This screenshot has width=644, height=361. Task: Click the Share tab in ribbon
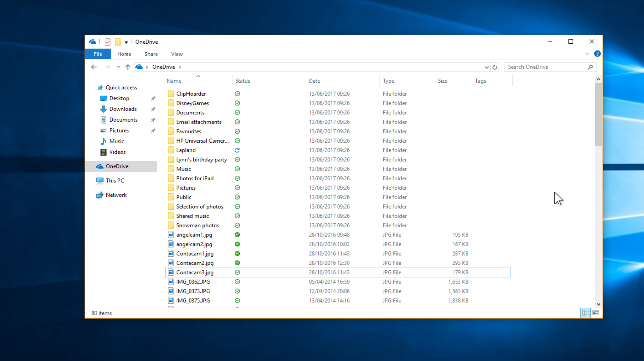(151, 53)
